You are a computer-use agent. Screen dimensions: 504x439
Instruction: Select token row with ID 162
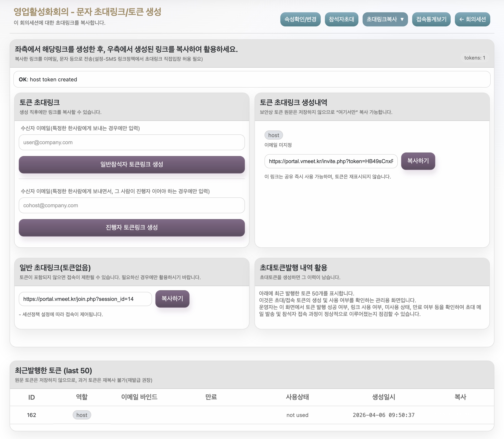coord(31,415)
